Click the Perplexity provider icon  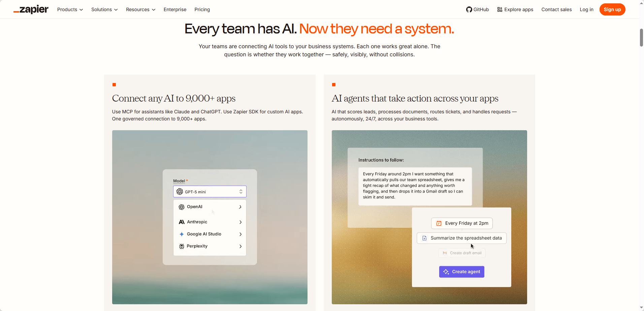pos(182,246)
